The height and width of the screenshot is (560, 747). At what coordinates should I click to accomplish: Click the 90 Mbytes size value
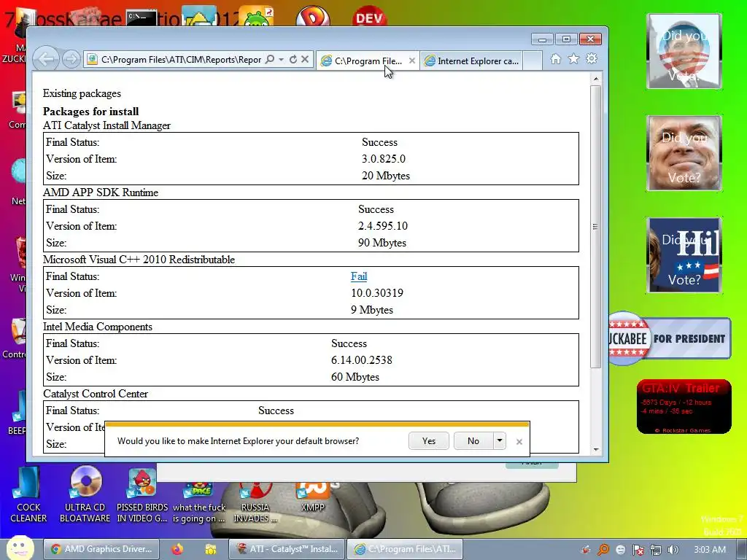tap(382, 243)
